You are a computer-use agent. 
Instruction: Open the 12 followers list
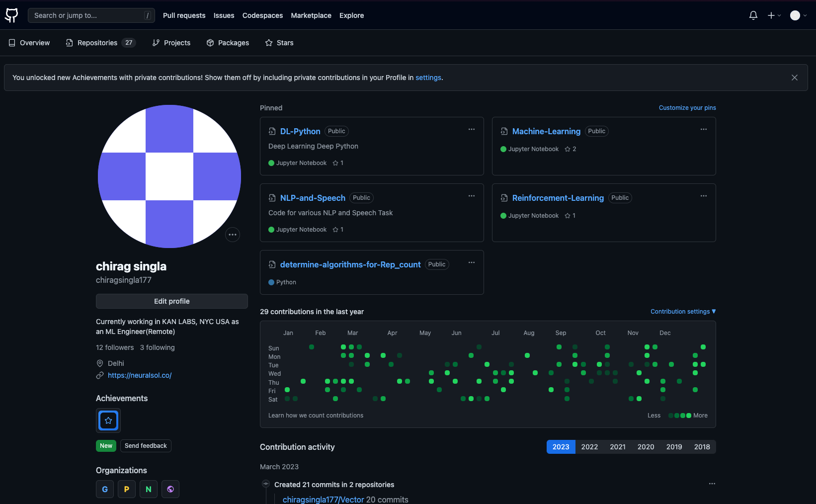pyautogui.click(x=115, y=347)
